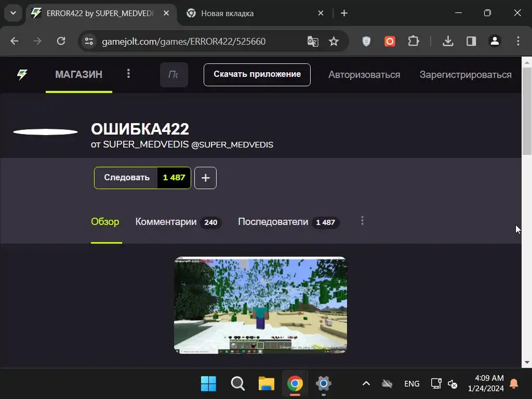The height and width of the screenshot is (399, 532).
Task: Click the Зарегистрироваться link
Action: pyautogui.click(x=465, y=75)
